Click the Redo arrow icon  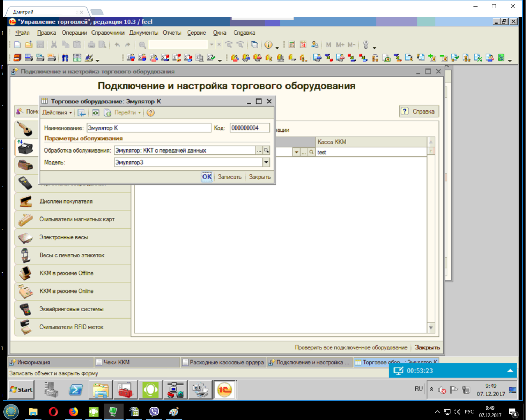pos(128,45)
